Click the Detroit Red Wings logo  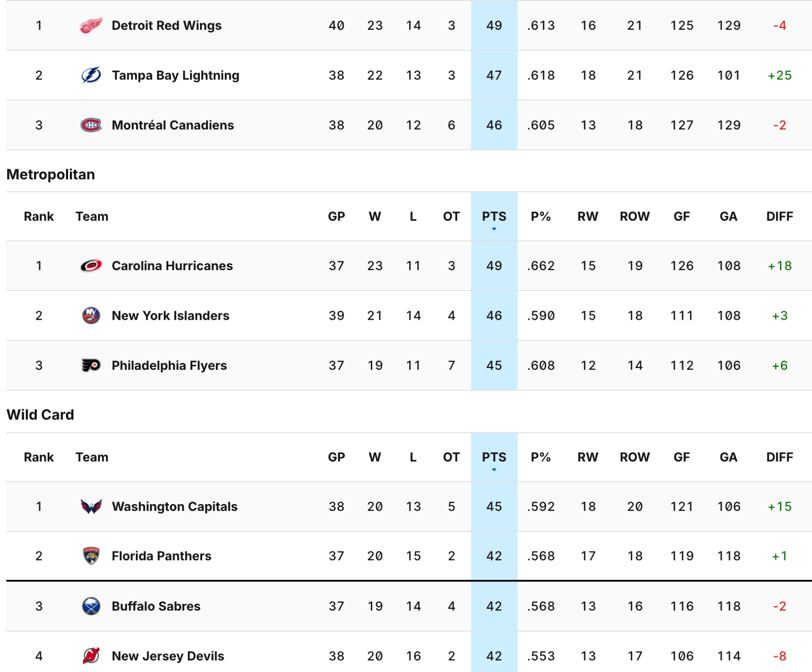(x=91, y=26)
